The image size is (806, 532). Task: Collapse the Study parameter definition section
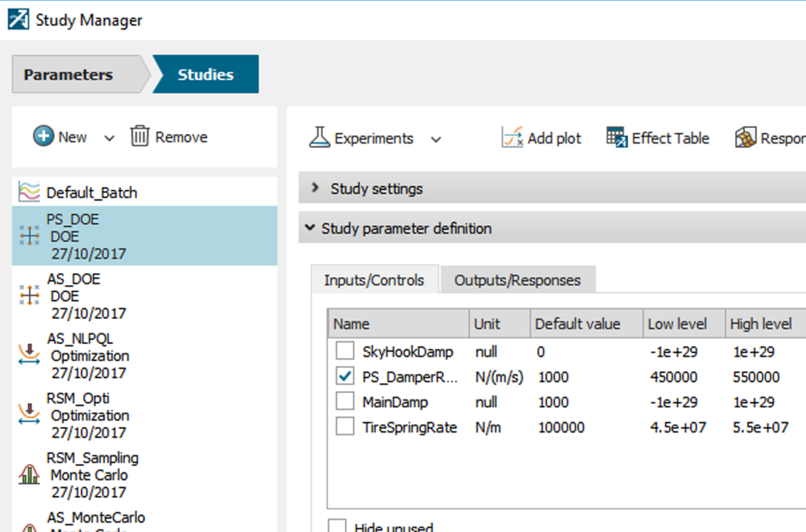(x=310, y=227)
